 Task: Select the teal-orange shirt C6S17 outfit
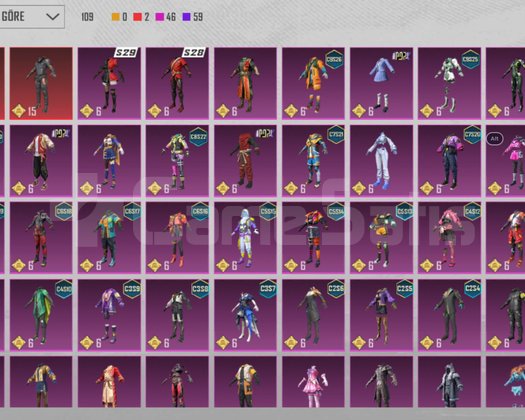point(109,238)
